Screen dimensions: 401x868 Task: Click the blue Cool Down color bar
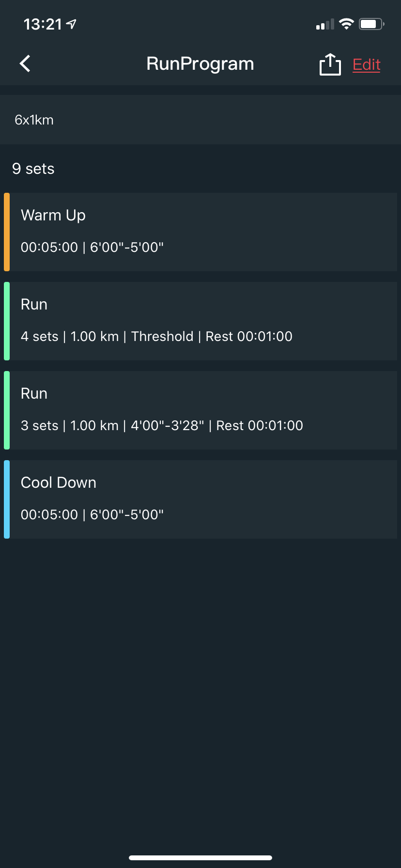(x=7, y=499)
